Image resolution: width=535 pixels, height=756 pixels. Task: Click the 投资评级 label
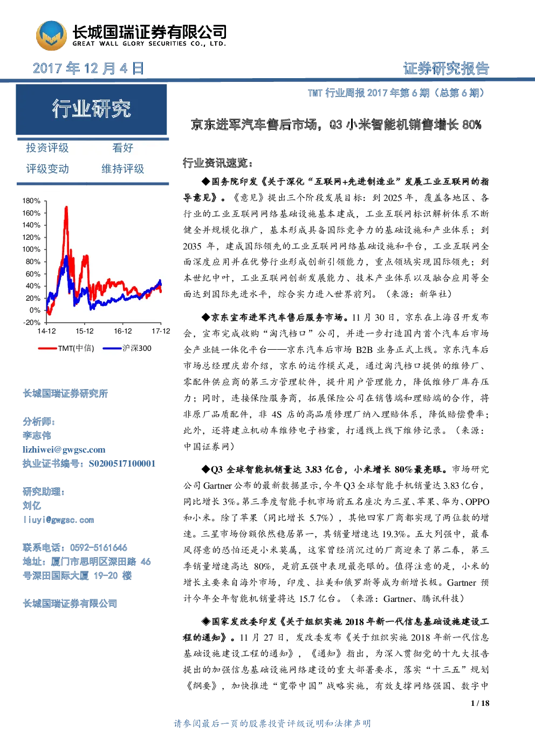47,148
